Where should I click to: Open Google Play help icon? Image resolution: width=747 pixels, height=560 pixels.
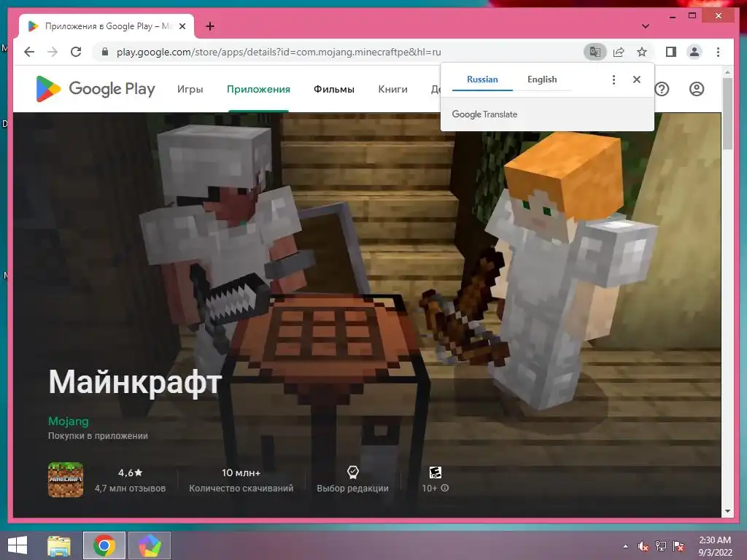coord(662,89)
